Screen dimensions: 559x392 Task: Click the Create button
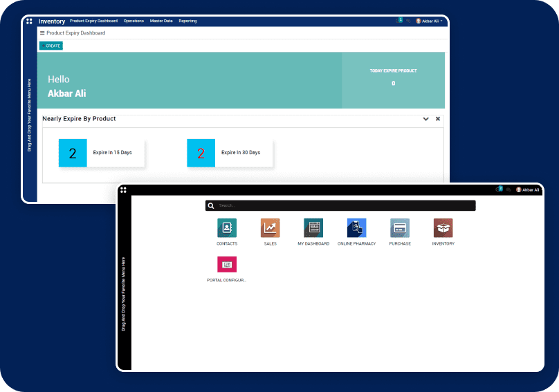51,46
